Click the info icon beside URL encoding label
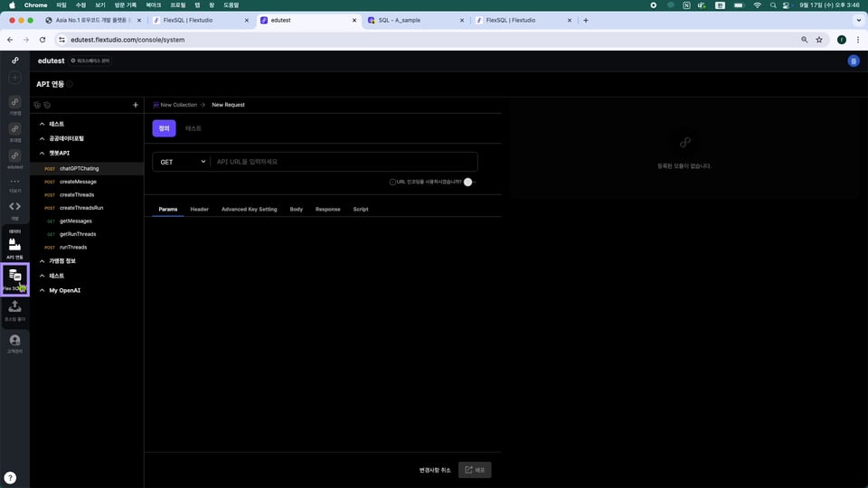This screenshot has height=488, width=868. coord(392,182)
